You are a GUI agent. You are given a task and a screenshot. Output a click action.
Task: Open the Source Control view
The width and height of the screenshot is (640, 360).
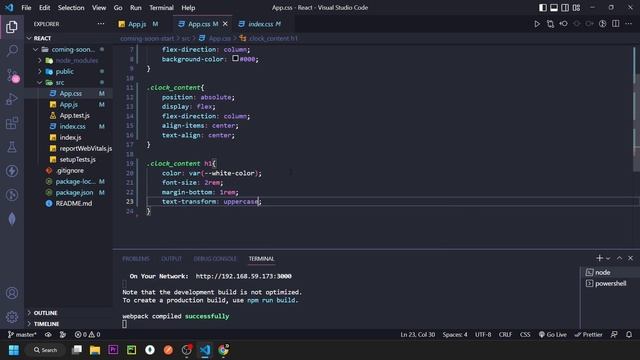pos(12,75)
